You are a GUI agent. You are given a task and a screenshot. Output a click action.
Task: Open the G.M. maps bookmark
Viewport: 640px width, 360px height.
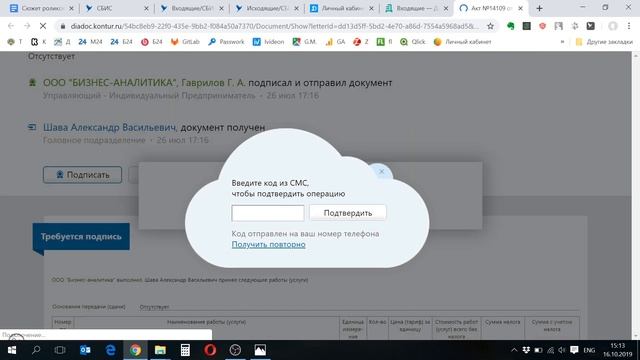point(304,42)
